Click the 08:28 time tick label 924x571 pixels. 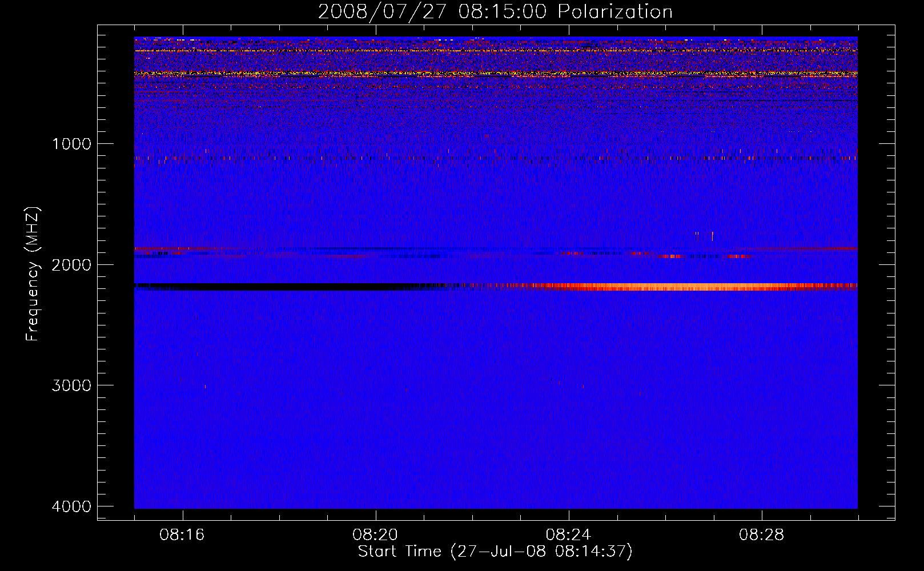pyautogui.click(x=761, y=535)
